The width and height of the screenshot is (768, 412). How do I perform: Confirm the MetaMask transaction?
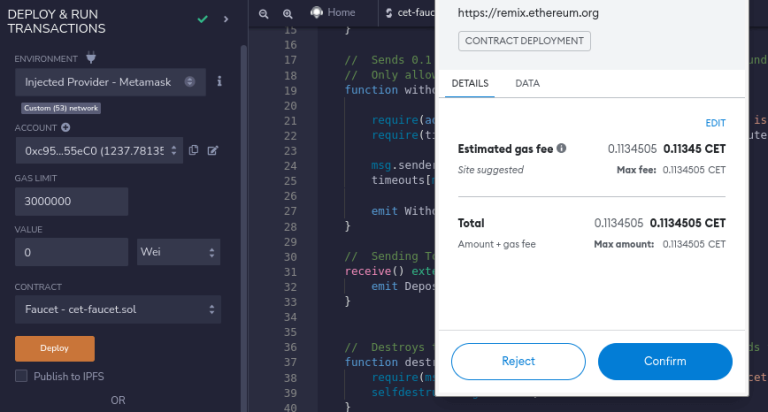click(664, 361)
